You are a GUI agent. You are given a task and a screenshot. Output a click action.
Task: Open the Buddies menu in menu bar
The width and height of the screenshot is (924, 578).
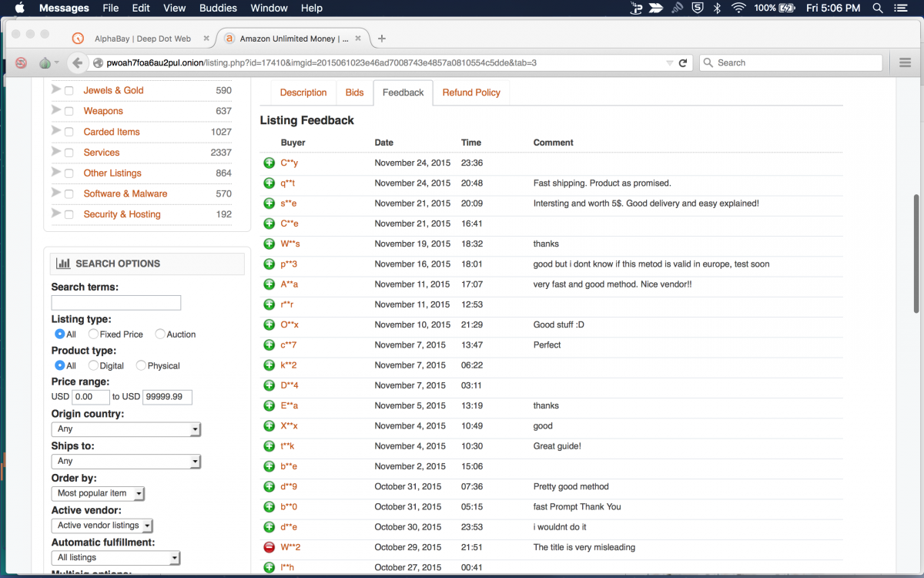[x=219, y=8]
